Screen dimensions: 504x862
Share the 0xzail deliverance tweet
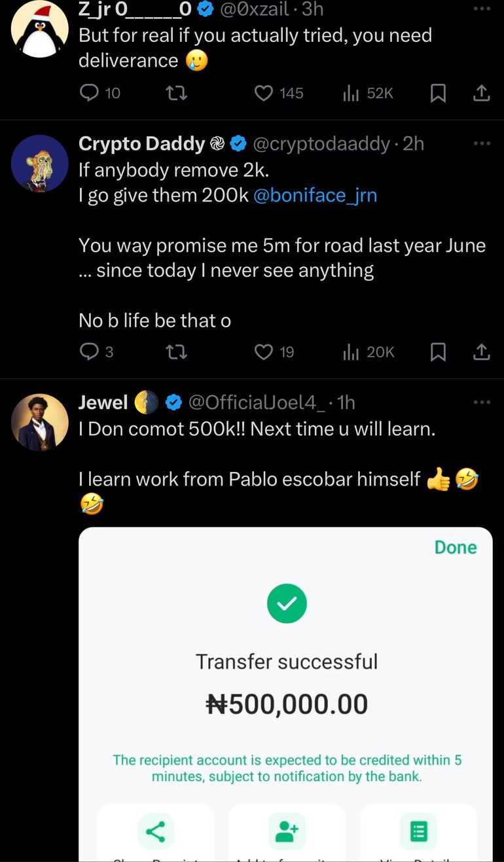(481, 94)
